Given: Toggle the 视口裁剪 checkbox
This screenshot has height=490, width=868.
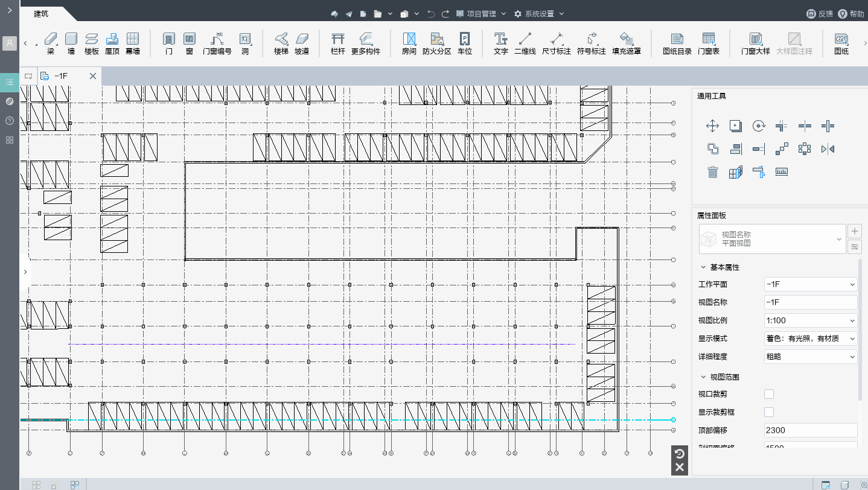Looking at the screenshot, I should [x=769, y=394].
